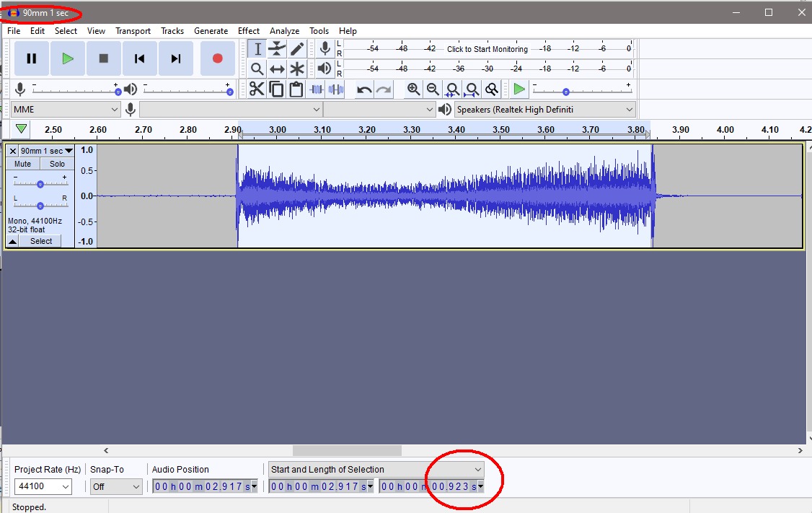
Task: Open the Analyze menu
Action: coord(284,31)
